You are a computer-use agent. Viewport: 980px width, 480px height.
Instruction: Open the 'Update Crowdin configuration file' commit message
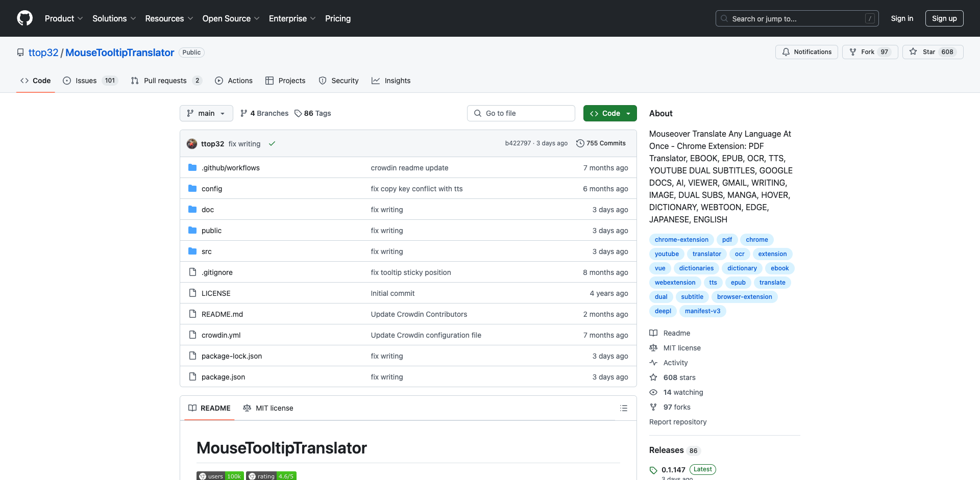pyautogui.click(x=426, y=335)
